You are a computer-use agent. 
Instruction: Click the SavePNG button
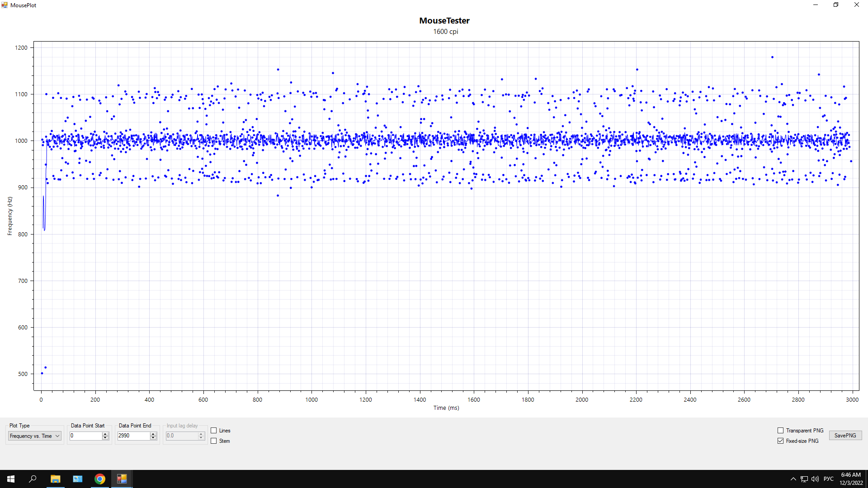pyautogui.click(x=845, y=436)
